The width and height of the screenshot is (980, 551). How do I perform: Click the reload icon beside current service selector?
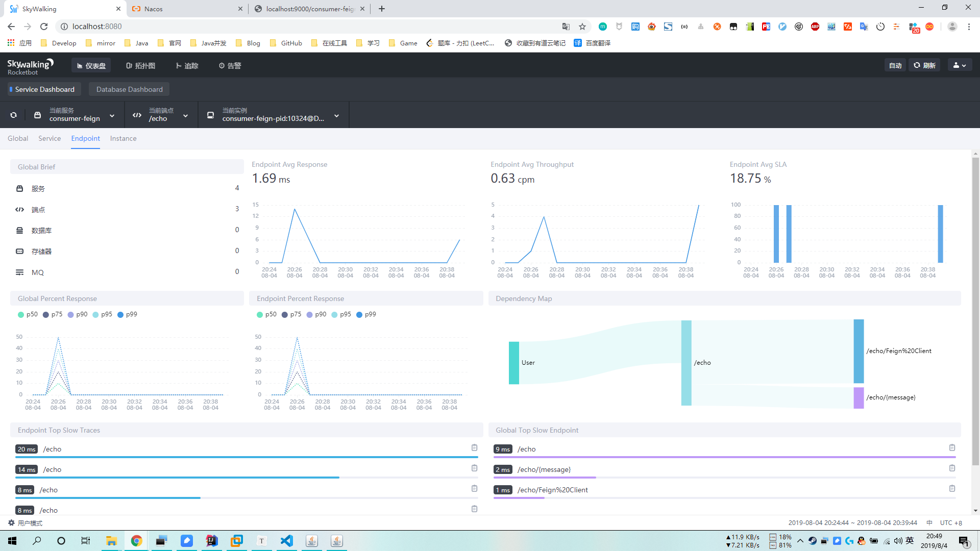point(14,115)
